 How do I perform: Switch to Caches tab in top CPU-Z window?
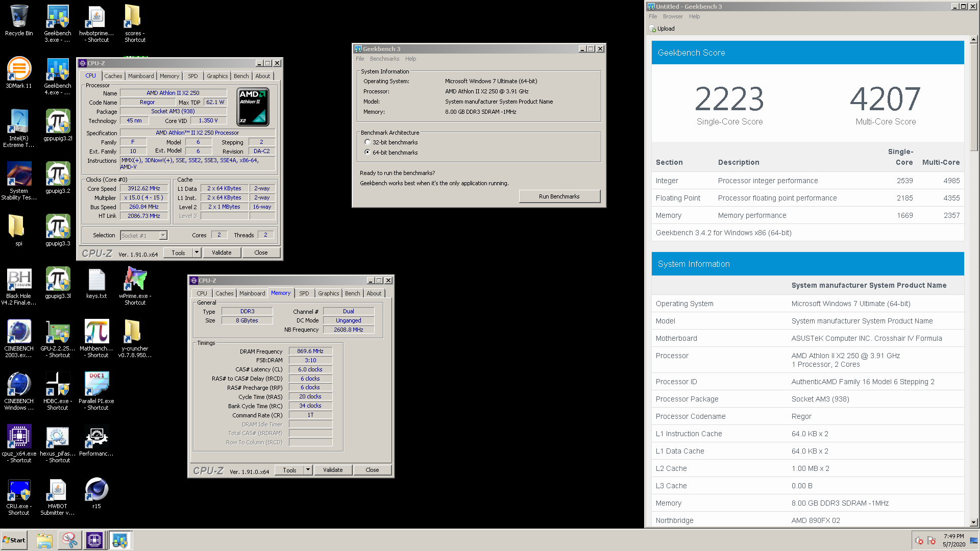pos(113,76)
